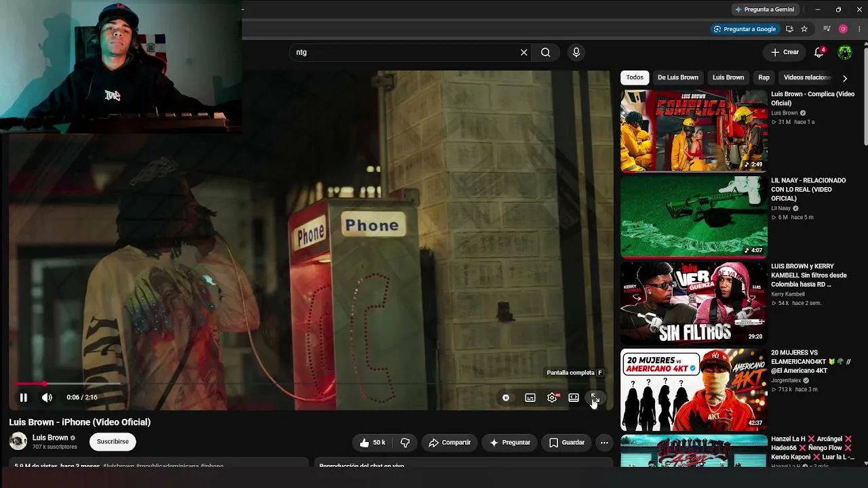
Task: Dislike the video with thumbs down
Action: [405, 443]
